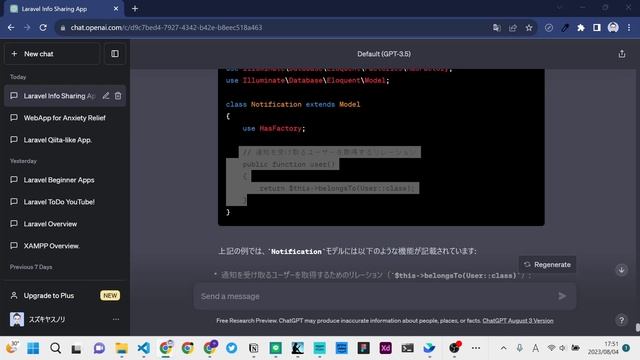Open the translate page icon in address bar
This screenshot has height=360, width=640.
pos(497,28)
